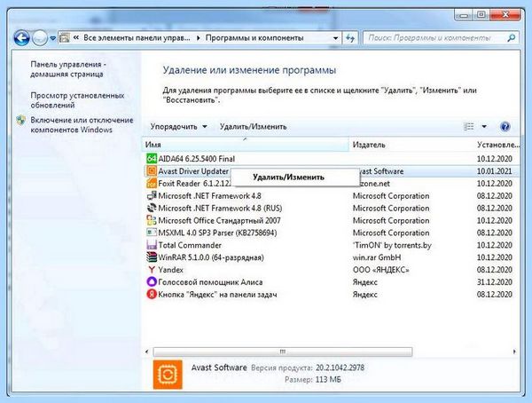
Task: Click the scroll left arrow
Action: coord(146,352)
